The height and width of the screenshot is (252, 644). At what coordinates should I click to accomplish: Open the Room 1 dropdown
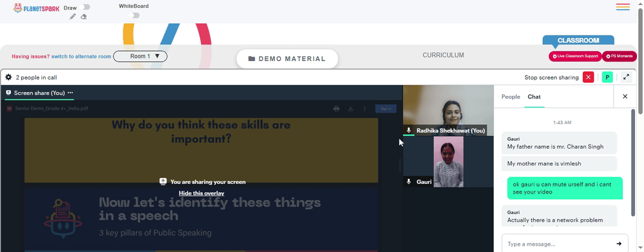tap(140, 56)
